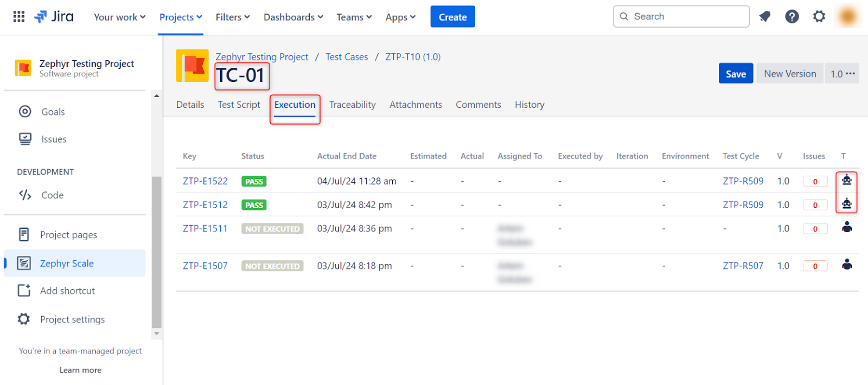Click the sidebar scrollbar thumb
This screenshot has width=868, height=385.
pos(157,252)
